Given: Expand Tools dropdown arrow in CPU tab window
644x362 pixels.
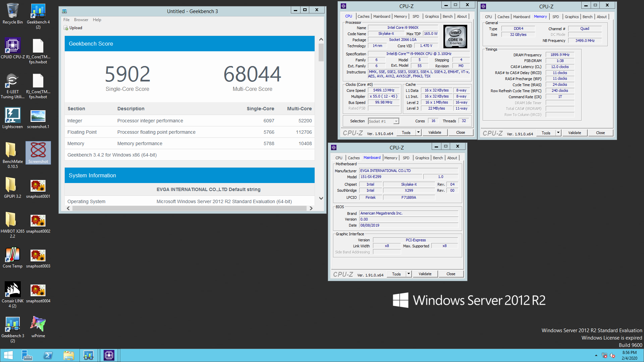Looking at the screenshot, I should tap(418, 132).
